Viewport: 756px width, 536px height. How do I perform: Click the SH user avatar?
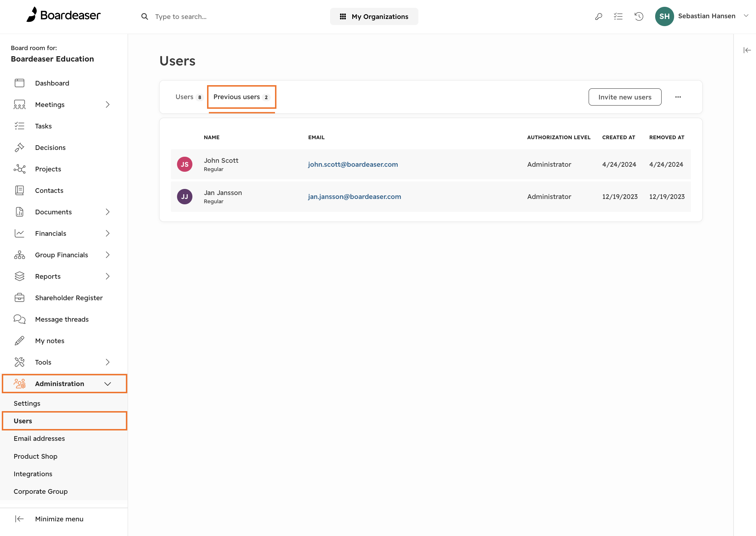pos(664,16)
